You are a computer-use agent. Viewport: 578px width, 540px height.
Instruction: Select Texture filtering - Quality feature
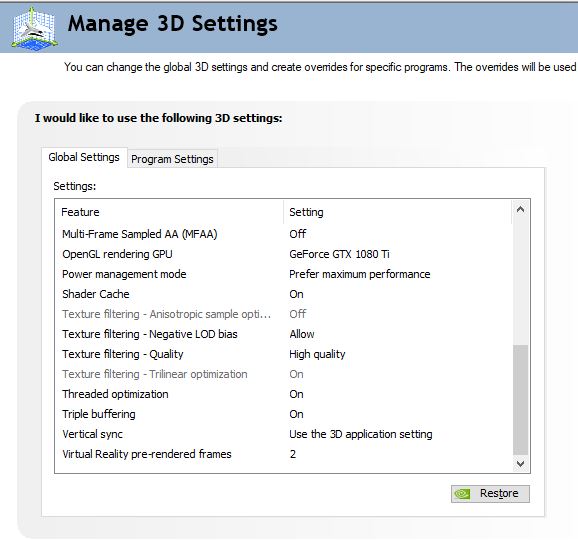(123, 354)
